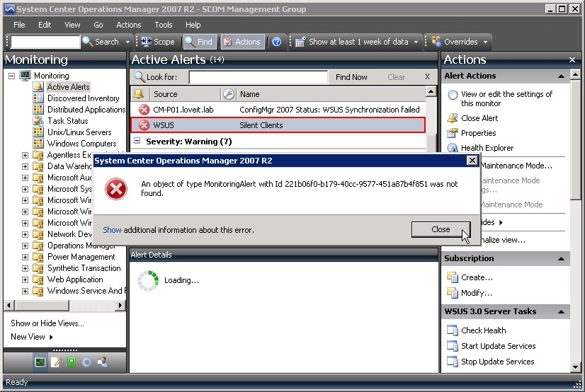The image size is (585, 392).
Task: Select Distributed Applications view icon
Action: (x=38, y=110)
